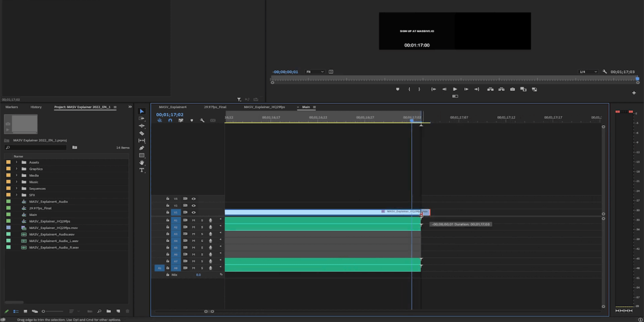The image size is (644, 322).
Task: Open timeline display settings wrench
Action: point(202,121)
